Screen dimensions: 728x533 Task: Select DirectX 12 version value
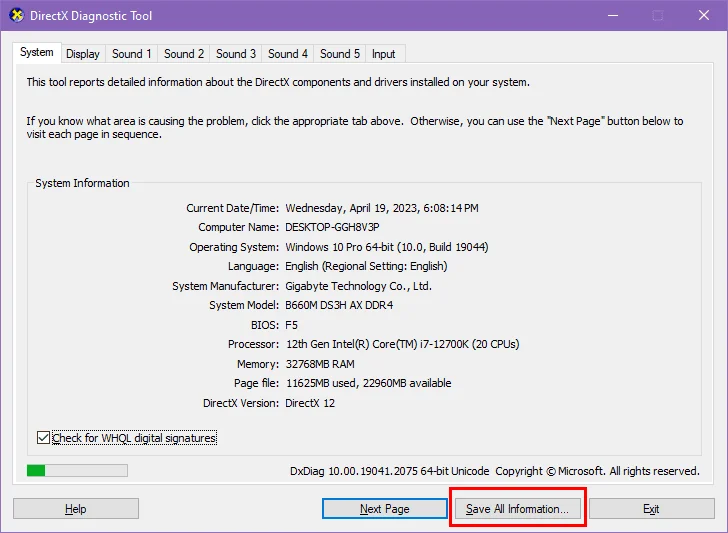click(310, 403)
